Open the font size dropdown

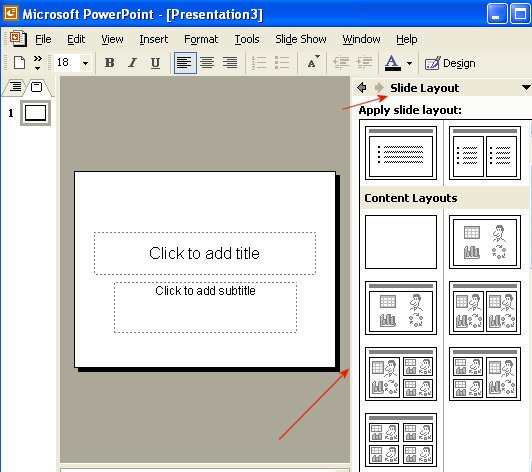click(x=86, y=63)
